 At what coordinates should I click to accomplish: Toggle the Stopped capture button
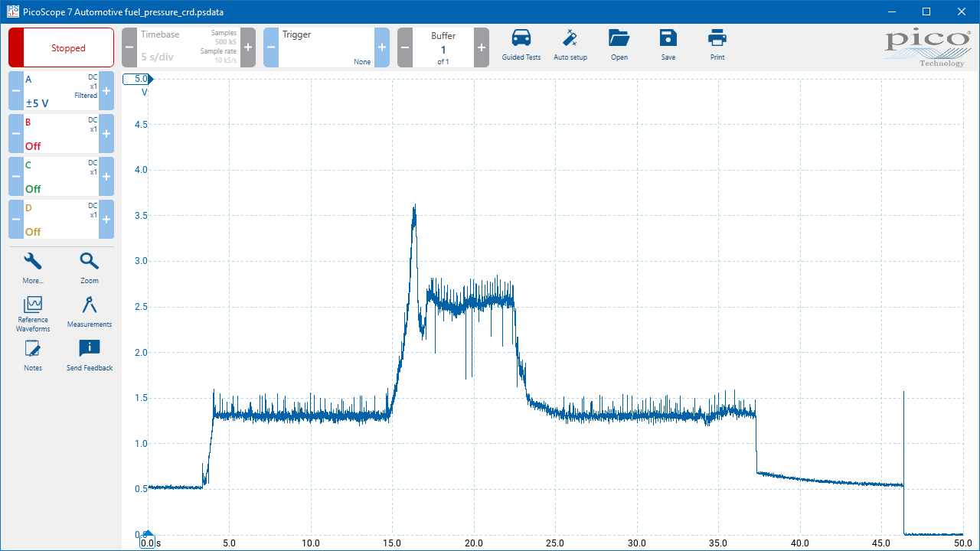pyautogui.click(x=61, y=47)
